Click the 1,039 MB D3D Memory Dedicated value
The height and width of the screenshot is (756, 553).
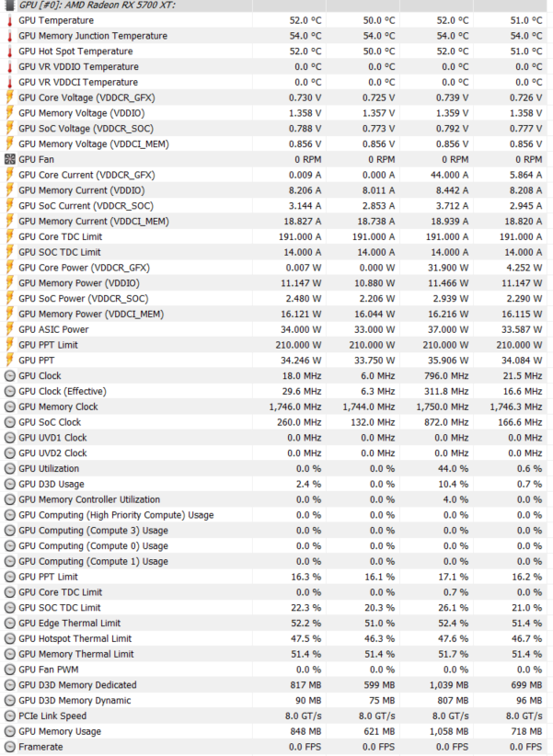pos(447,685)
